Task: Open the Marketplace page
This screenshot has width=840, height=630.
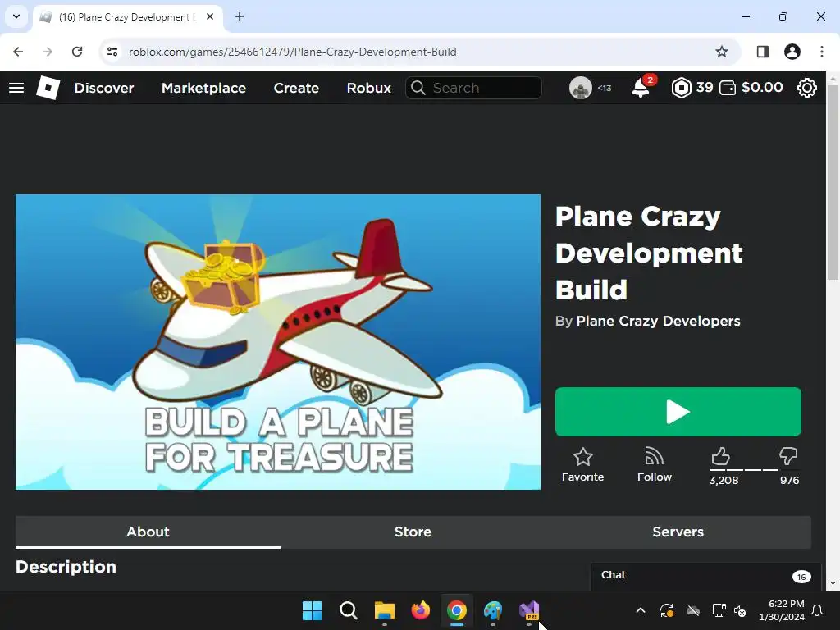Action: 203,88
